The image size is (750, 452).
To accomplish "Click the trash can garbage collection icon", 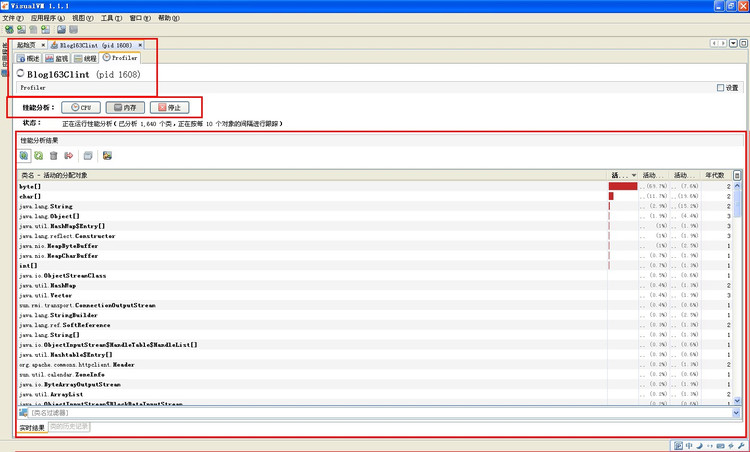I will coord(54,155).
